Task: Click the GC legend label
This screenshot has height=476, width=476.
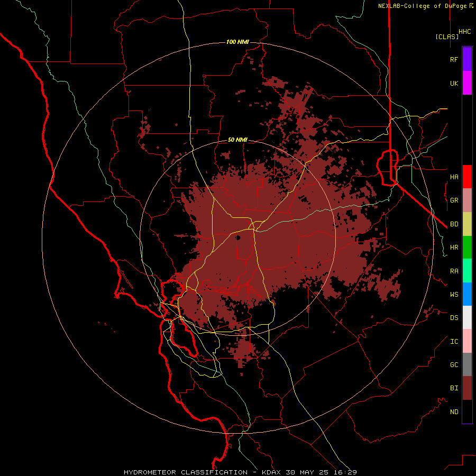Action: pos(454,364)
